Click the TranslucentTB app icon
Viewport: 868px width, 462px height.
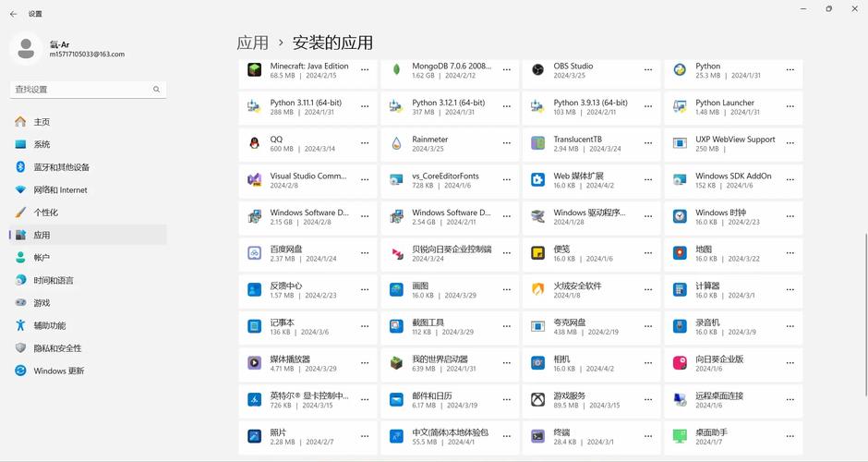538,143
